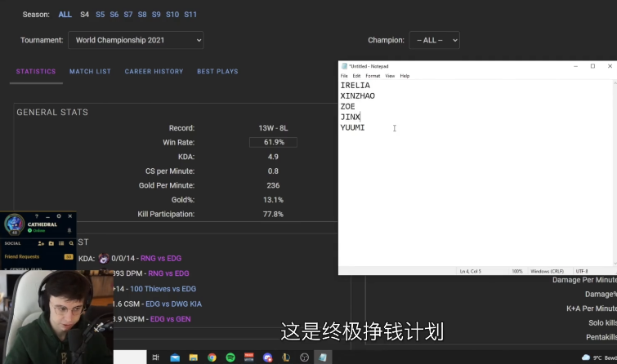
Task: Open the Notepad View menu
Action: pos(390,76)
